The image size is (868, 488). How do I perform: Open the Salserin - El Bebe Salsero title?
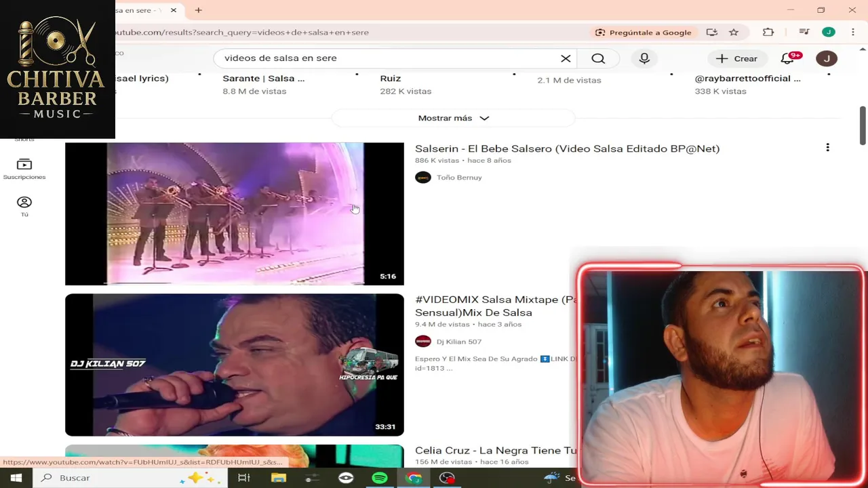[567, 148]
